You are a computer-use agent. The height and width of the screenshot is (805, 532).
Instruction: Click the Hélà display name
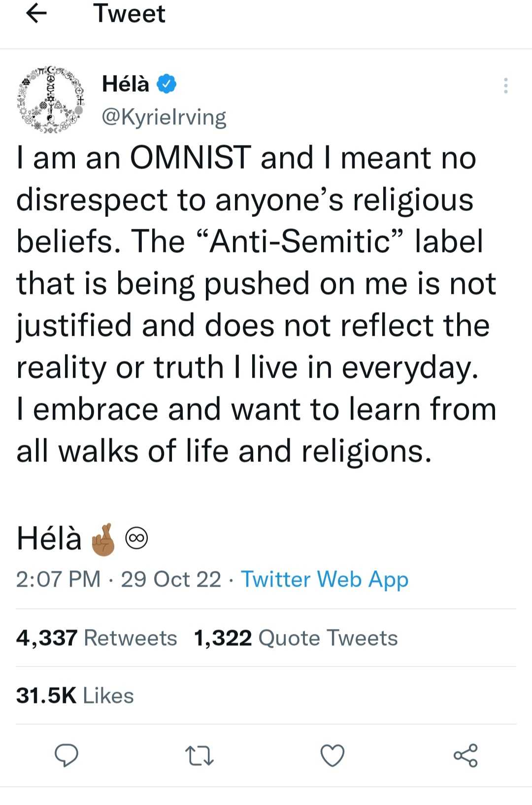tap(125, 84)
